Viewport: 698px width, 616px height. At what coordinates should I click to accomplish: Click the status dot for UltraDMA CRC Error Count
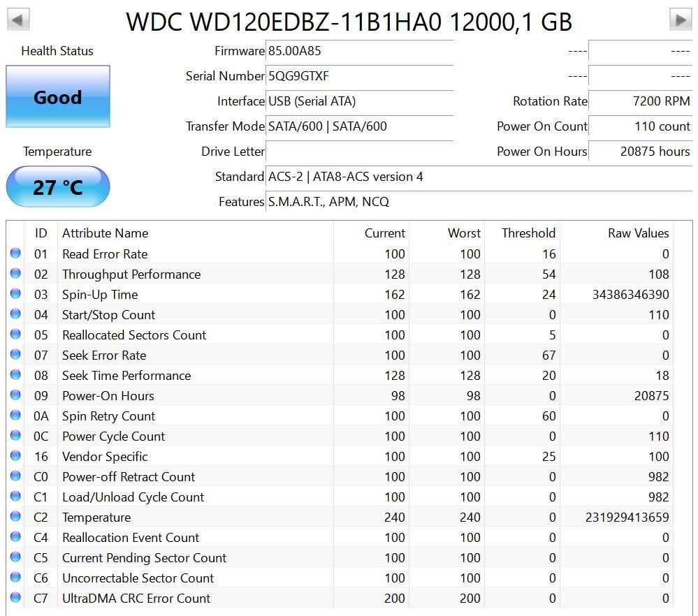click(x=15, y=597)
